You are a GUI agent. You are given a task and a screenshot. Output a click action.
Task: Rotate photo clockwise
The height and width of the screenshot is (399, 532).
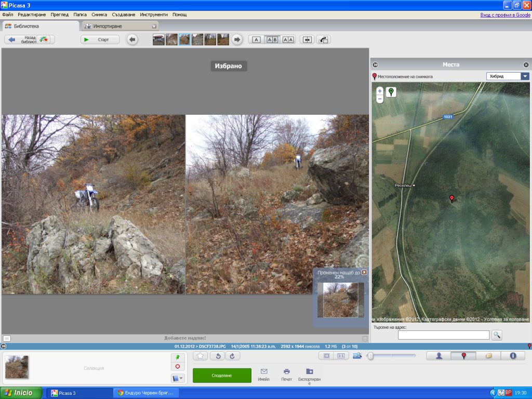(232, 356)
